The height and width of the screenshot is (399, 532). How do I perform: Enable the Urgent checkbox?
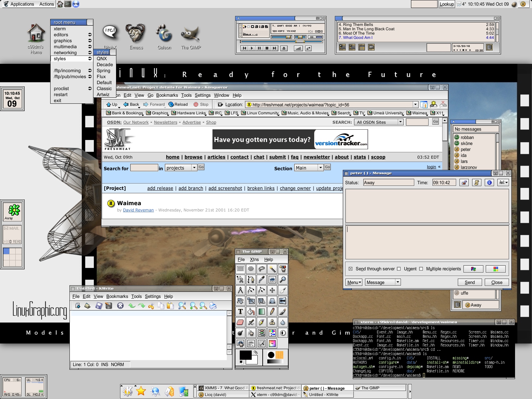pos(399,269)
